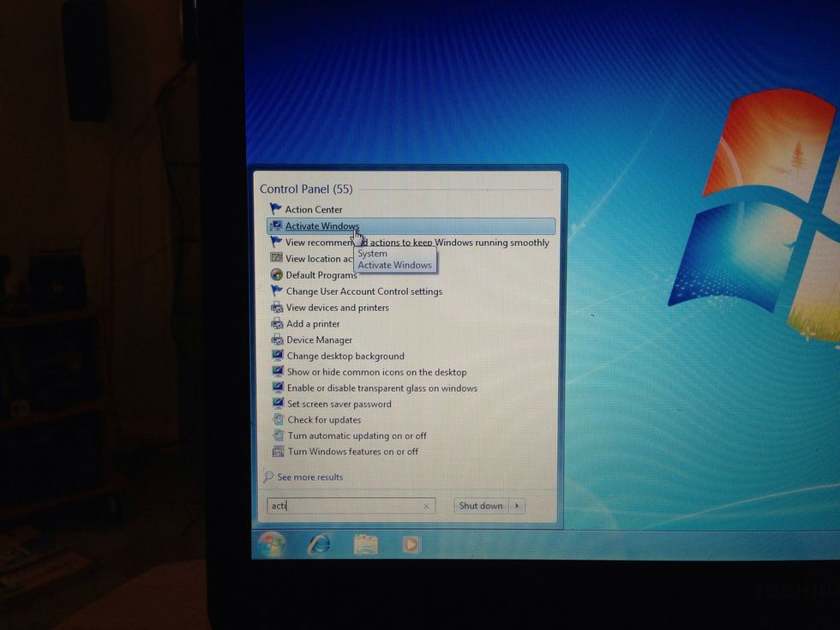Open Windows Explorer from the taskbar
Screen dimensions: 840x630
[x=367, y=543]
